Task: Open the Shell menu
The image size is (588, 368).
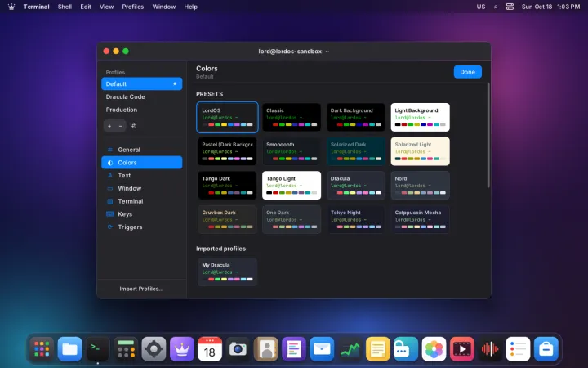Action: (x=65, y=7)
